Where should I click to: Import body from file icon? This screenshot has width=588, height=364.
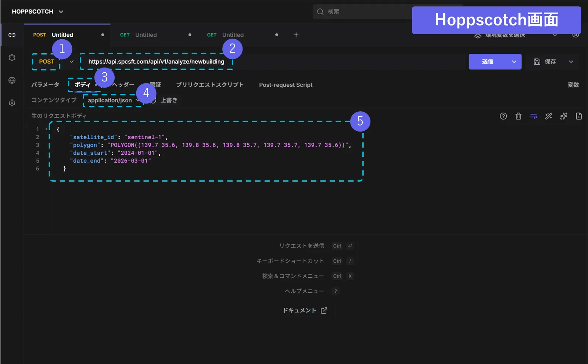click(x=579, y=116)
